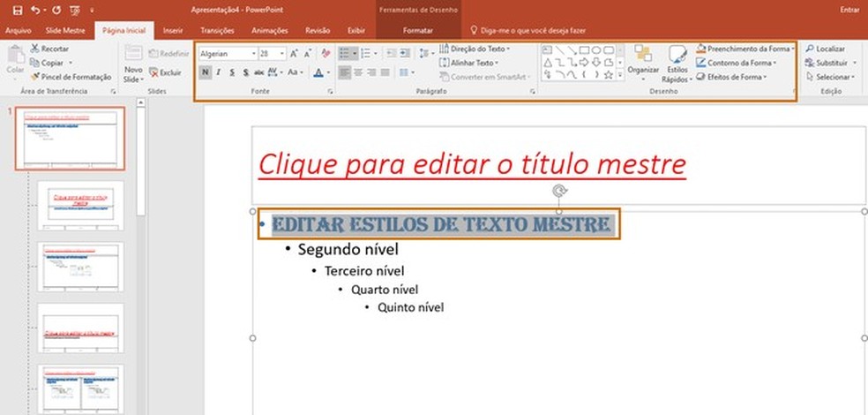Click the Novo Slide button
Viewport: 868px width, 415px height.
(133, 64)
